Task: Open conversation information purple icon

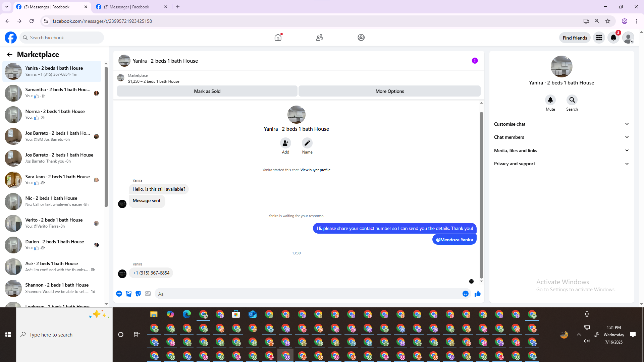Action: coord(475,61)
